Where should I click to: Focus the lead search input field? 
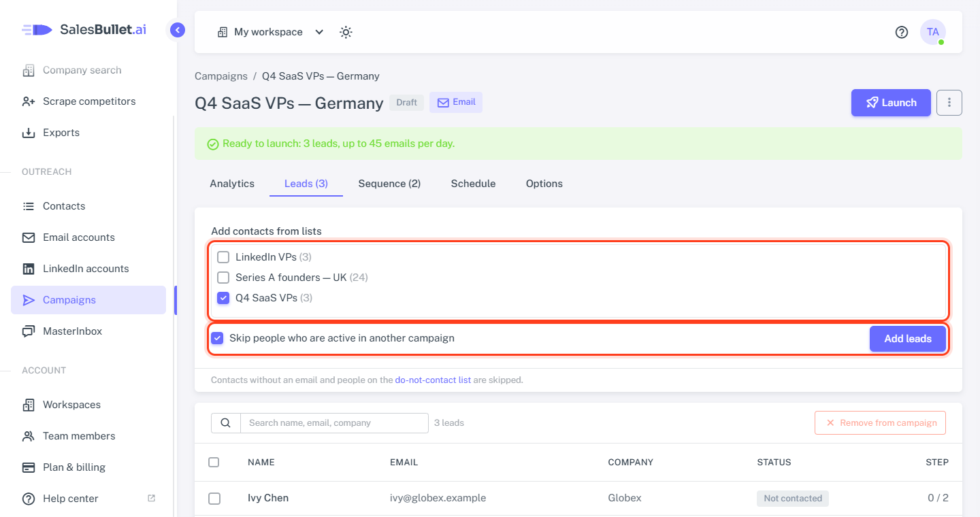click(x=334, y=422)
